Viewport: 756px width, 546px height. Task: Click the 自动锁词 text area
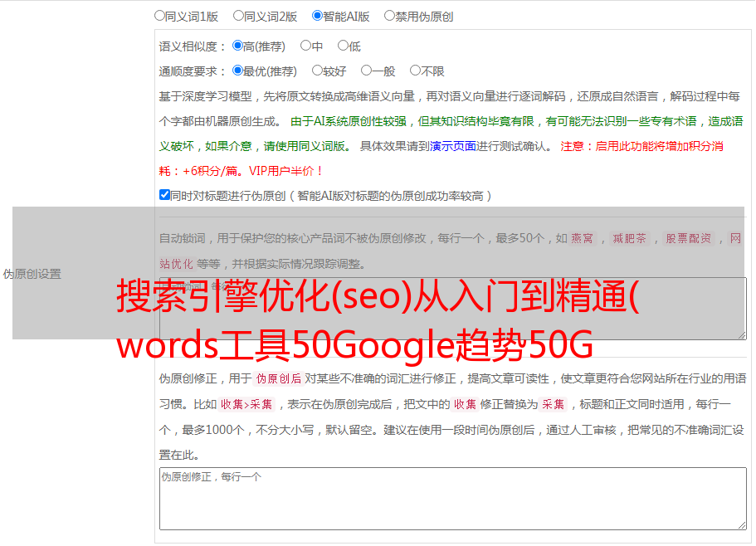pos(453,309)
